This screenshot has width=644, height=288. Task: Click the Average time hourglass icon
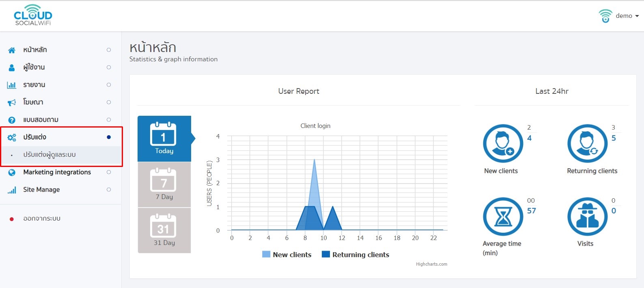point(503,217)
